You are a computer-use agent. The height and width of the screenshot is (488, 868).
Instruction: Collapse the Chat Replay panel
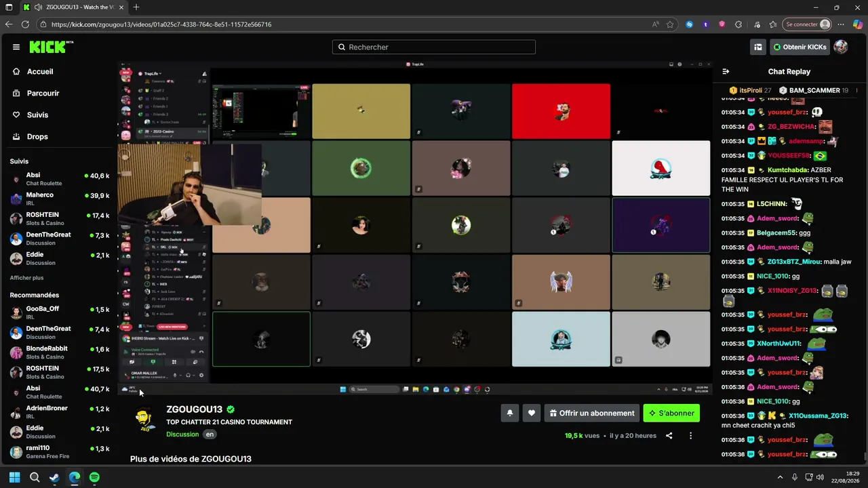(726, 71)
